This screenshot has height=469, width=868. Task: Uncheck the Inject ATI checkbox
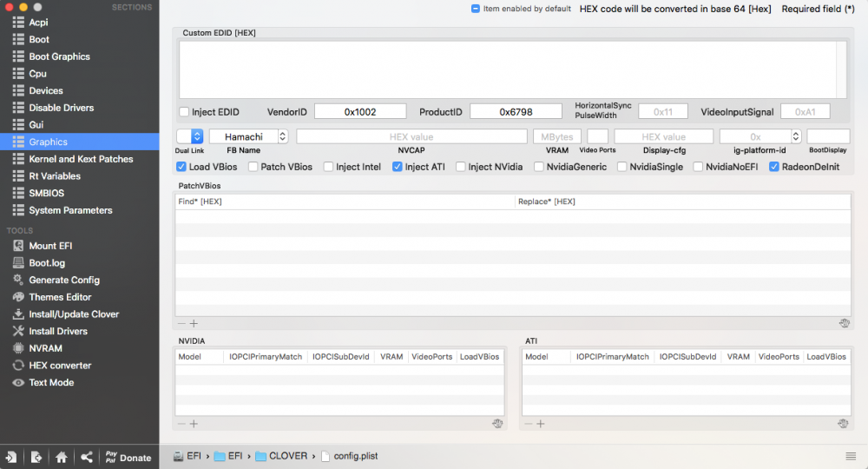pos(397,167)
